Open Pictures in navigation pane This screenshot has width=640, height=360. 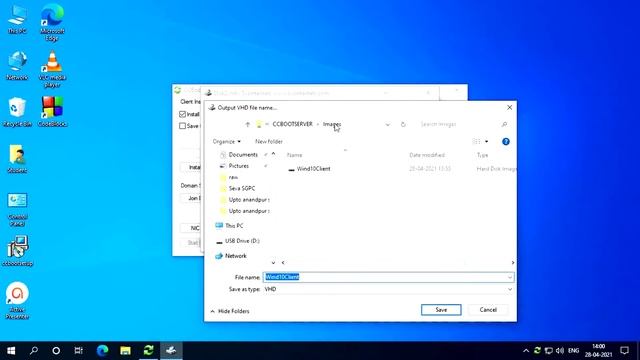(x=239, y=166)
